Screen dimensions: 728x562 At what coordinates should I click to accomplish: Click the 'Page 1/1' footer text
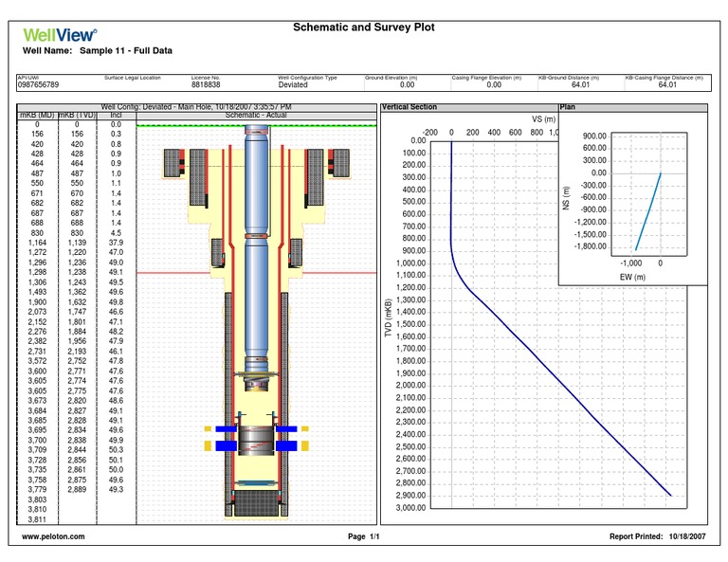pos(364,536)
